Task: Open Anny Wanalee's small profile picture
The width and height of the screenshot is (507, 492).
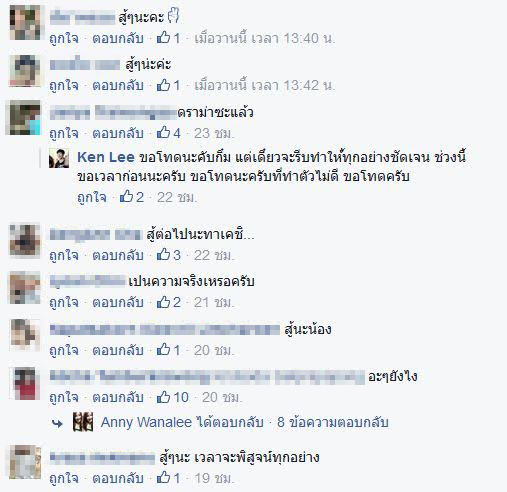Action: pyautogui.click(x=83, y=422)
